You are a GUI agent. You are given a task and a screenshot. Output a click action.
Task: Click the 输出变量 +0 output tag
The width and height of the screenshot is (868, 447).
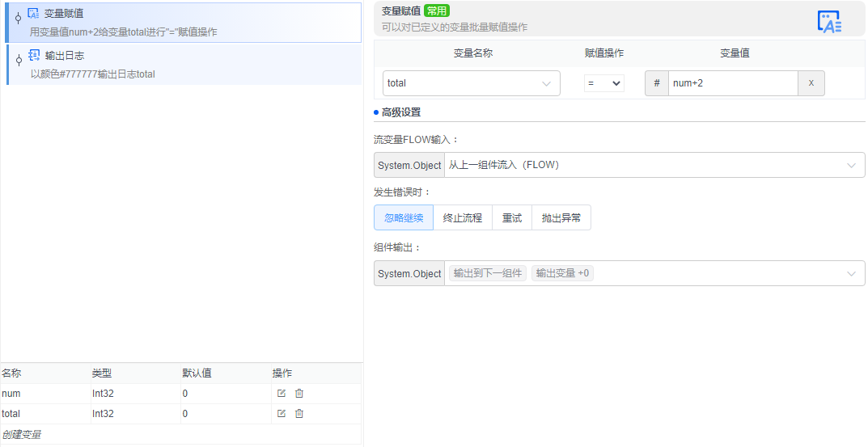pyautogui.click(x=562, y=272)
